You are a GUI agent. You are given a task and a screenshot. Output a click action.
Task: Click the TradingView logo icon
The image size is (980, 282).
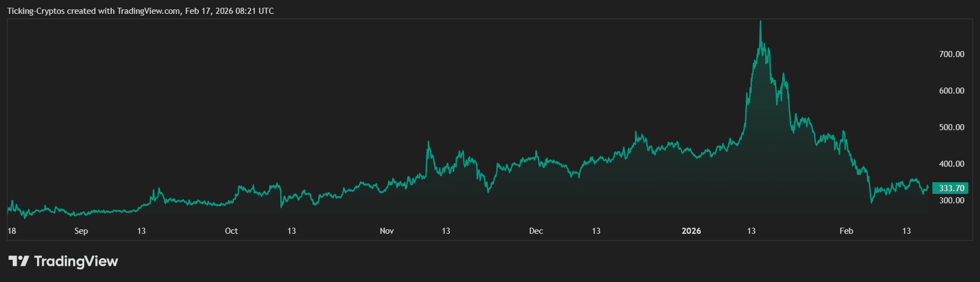(x=18, y=261)
